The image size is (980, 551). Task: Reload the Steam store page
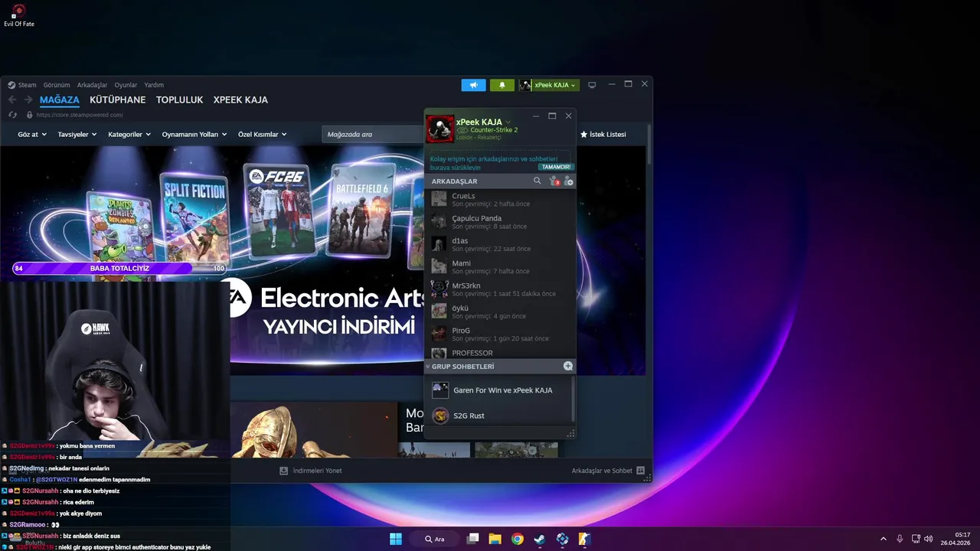tap(12, 115)
